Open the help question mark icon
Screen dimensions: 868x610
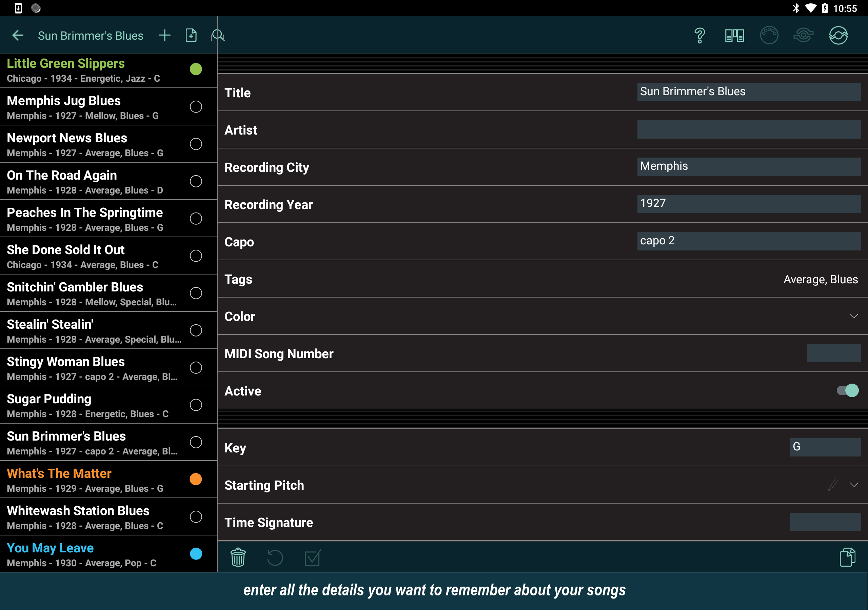coord(699,36)
